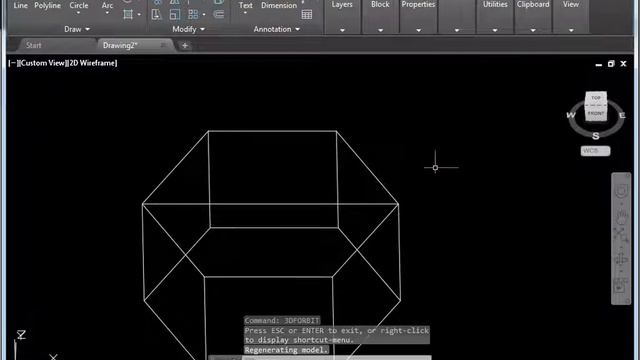Select the Polyline draw tool
This screenshot has height=360, width=640.
pyautogui.click(x=47, y=6)
